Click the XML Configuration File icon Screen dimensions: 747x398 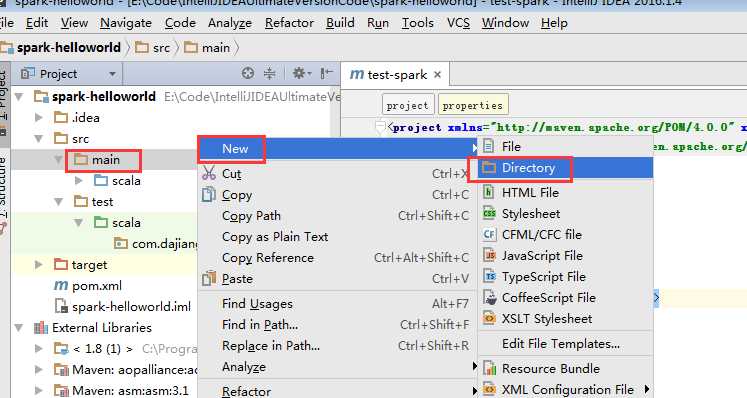click(489, 389)
